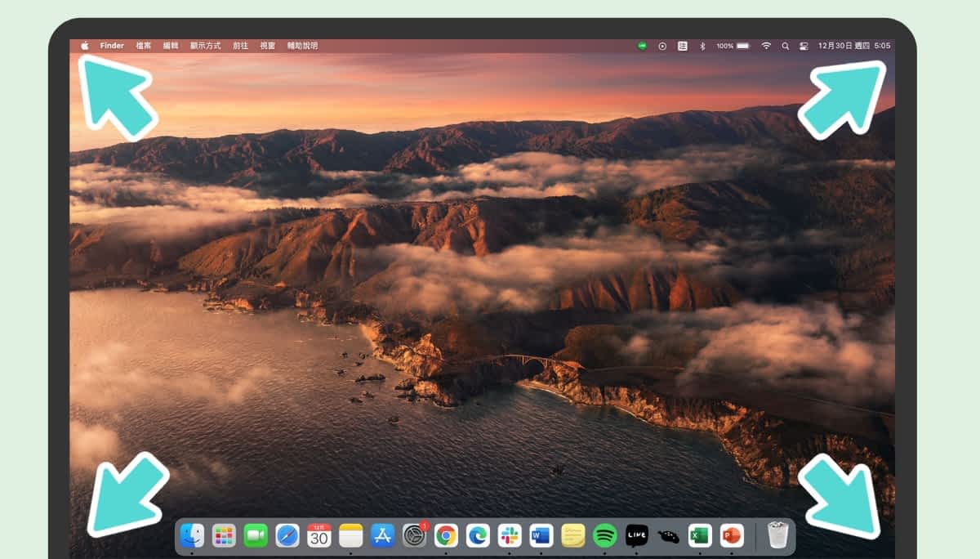Viewport: 980px width, 559px height.
Task: Click the date and time 12月30日 週四 5:05
Action: (854, 46)
